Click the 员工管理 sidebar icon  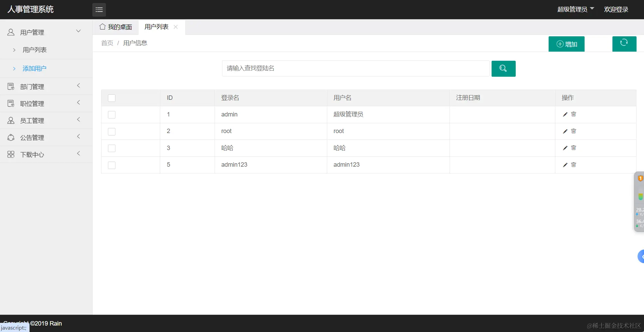[11, 121]
